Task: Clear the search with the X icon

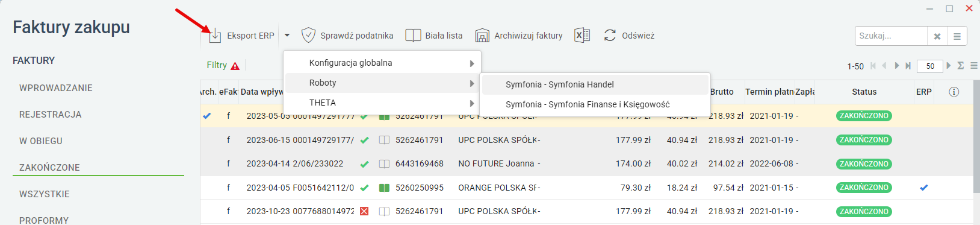Action: (x=937, y=36)
